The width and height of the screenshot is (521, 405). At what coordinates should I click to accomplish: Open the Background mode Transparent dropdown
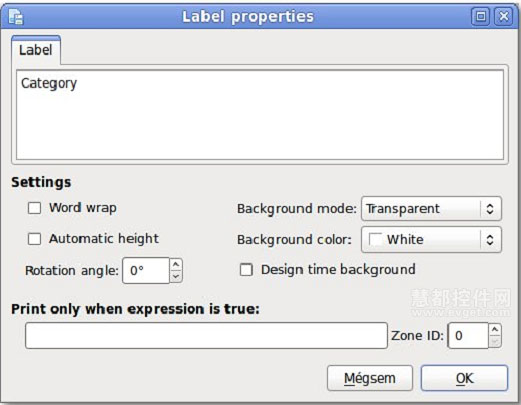[431, 209]
